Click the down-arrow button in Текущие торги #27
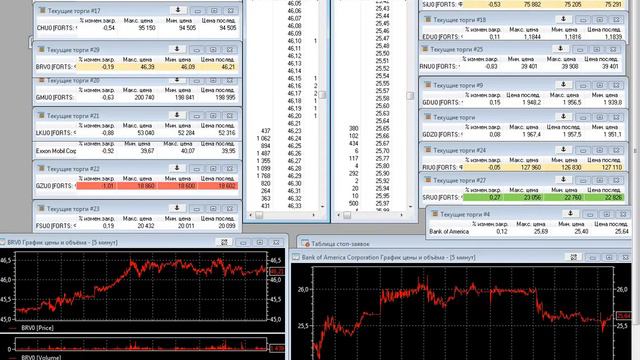This screenshot has width=640, height=360. (x=564, y=180)
